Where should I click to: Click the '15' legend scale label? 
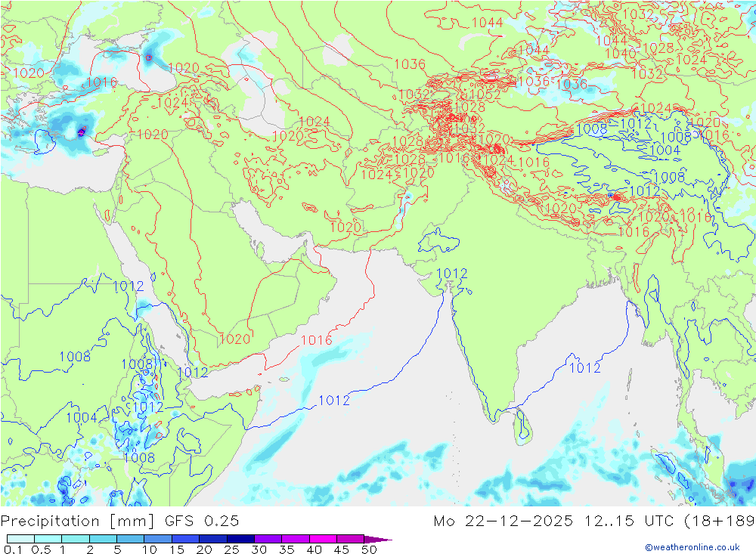click(177, 549)
